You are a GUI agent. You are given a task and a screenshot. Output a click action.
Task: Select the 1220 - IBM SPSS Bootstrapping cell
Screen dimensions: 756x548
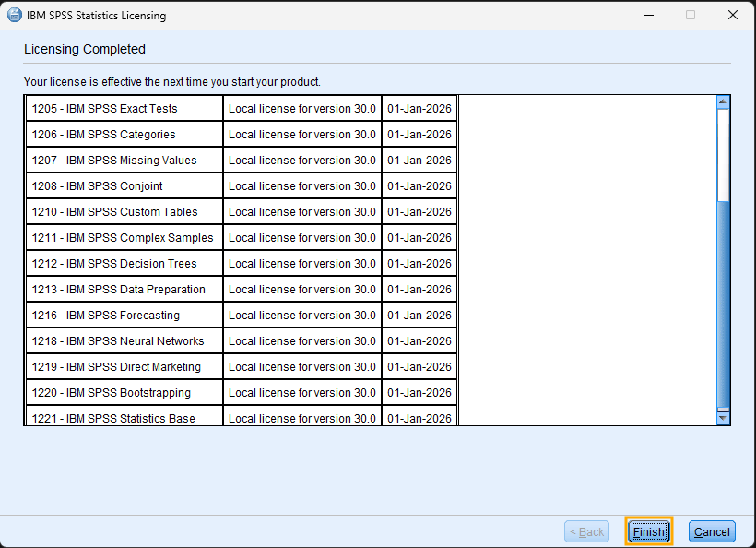coord(124,393)
